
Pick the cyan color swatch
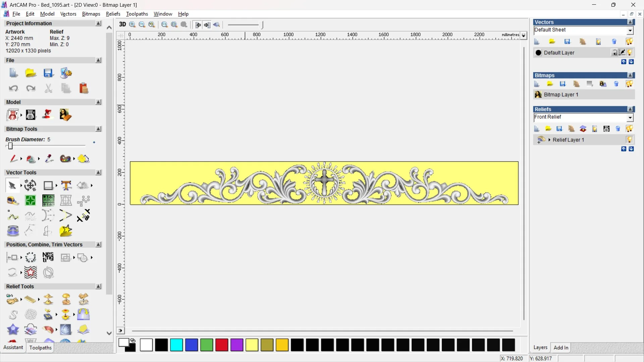(176, 345)
